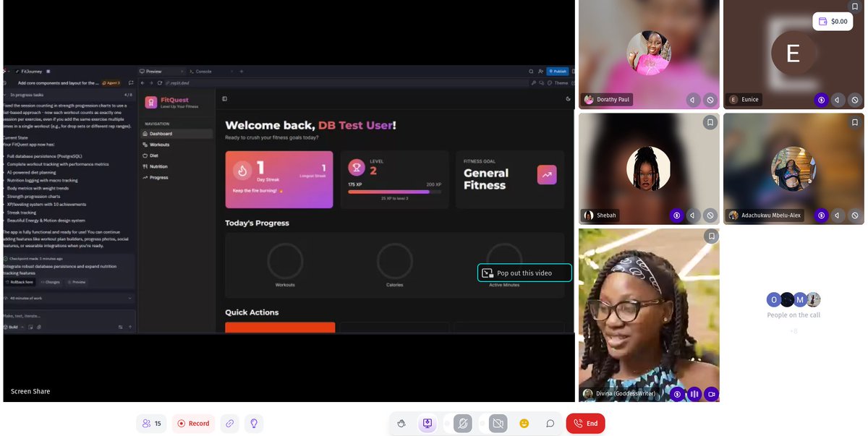This screenshot has width=868, height=436.
Task: Select Dashboard in FitQuest navigation
Action: pyautogui.click(x=177, y=134)
